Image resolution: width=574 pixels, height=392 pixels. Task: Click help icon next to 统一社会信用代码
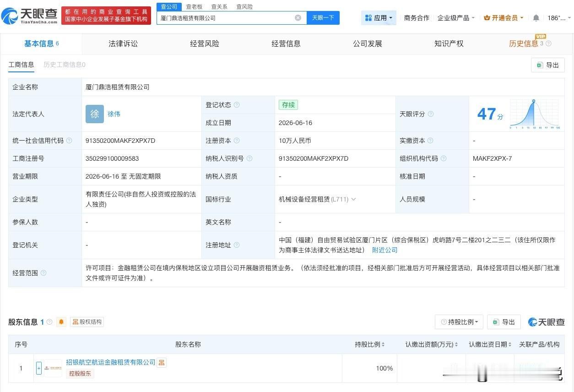69,141
